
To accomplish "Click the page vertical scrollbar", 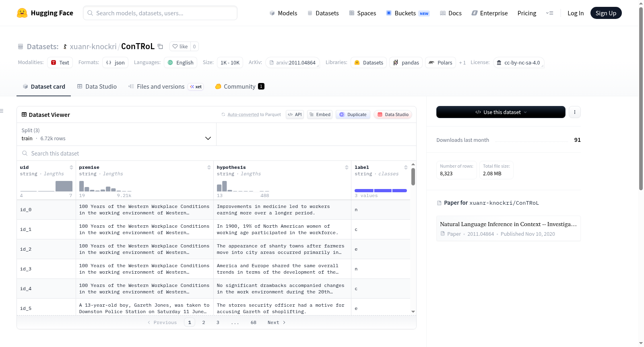I will click(641, 98).
